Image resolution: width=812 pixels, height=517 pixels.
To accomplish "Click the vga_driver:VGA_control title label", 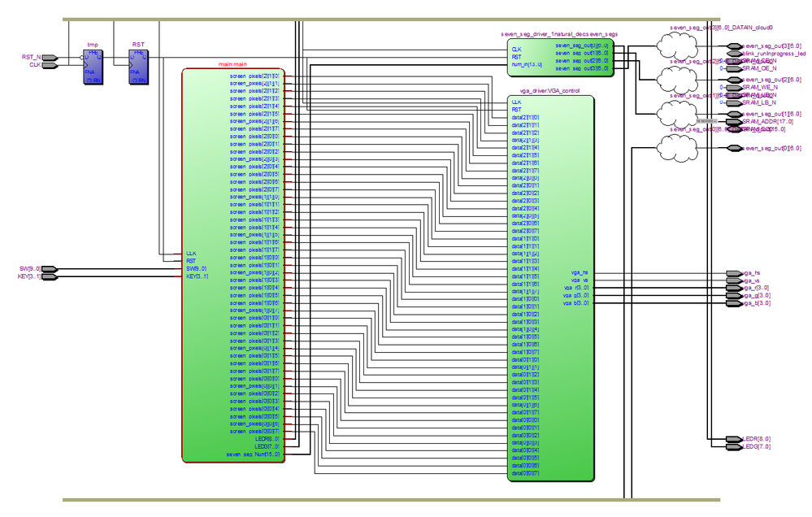I will coord(550,91).
